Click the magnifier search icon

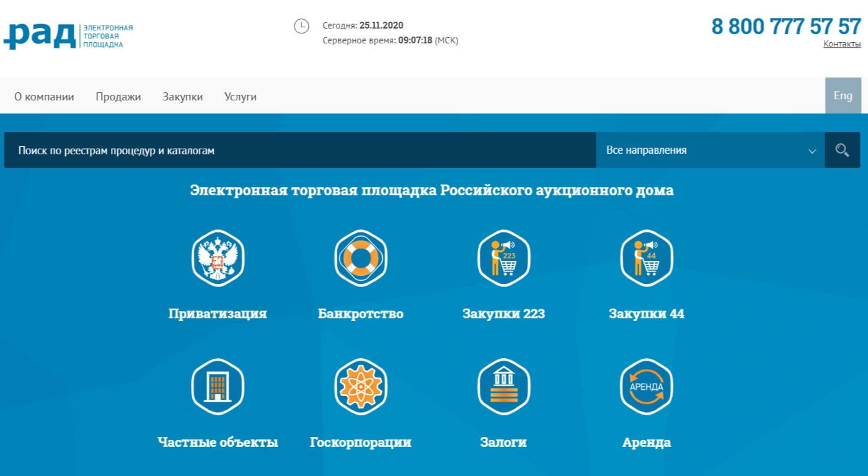841,149
